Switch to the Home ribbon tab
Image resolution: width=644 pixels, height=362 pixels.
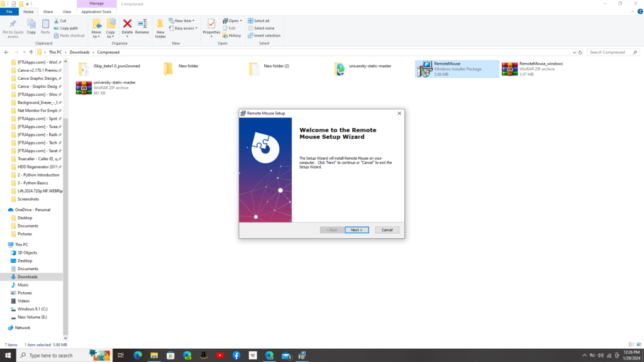click(28, 11)
